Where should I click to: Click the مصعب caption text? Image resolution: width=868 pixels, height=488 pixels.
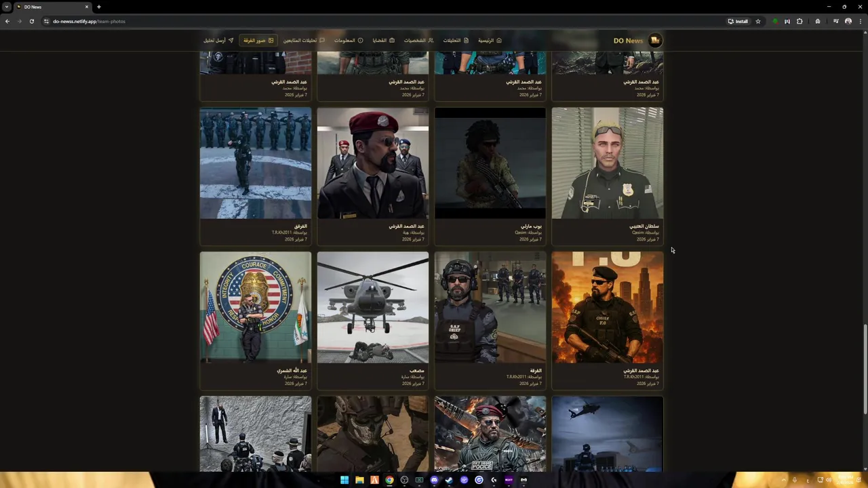417,371
